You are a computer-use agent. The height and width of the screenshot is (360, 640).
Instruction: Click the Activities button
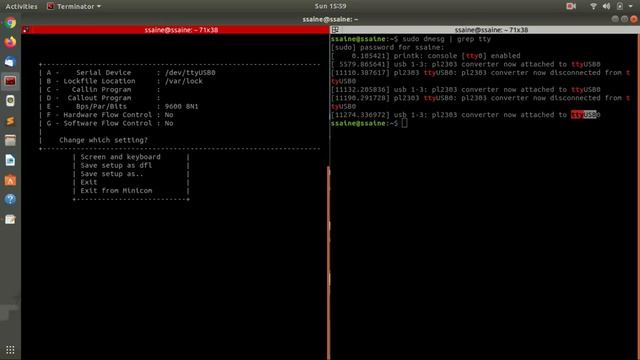tap(21, 6)
